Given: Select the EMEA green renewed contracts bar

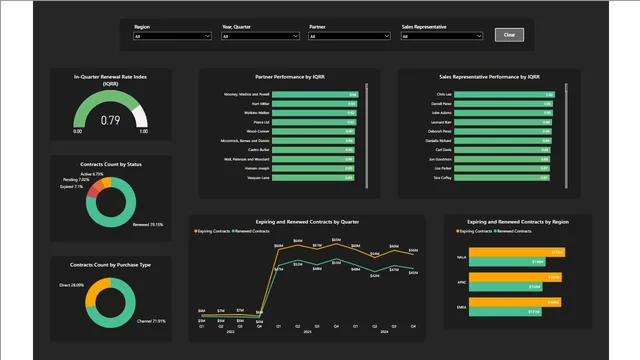Looking at the screenshot, I should 505,312.
